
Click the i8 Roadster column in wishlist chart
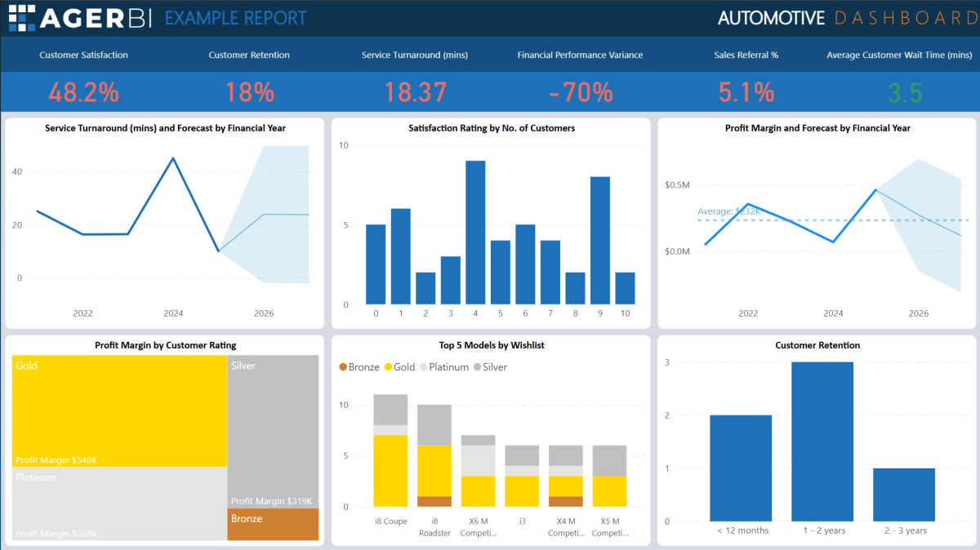[434, 457]
